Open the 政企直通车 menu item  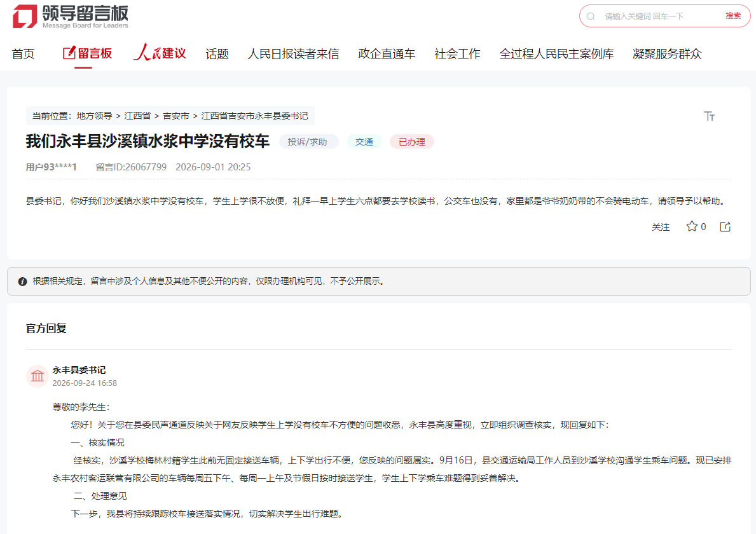pyautogui.click(x=387, y=54)
